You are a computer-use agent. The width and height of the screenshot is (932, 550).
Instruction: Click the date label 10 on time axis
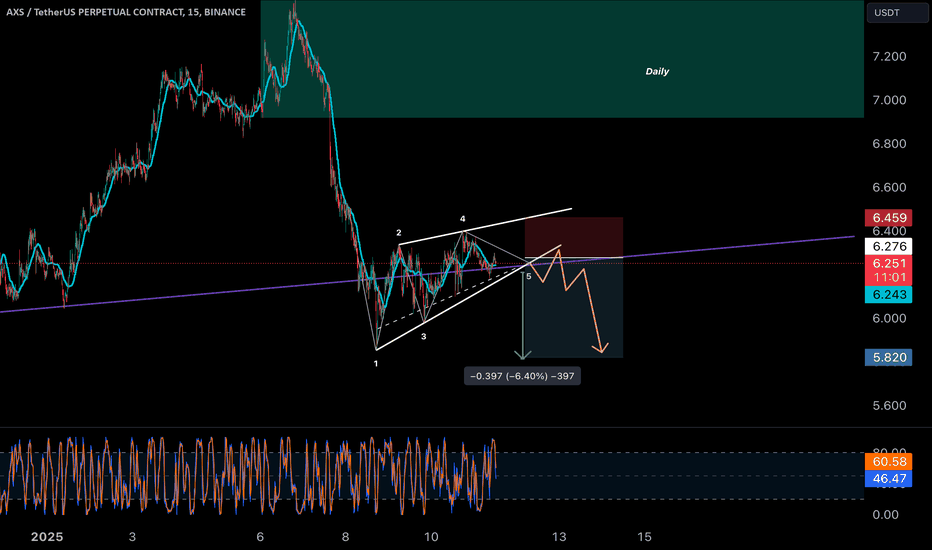[x=431, y=537]
